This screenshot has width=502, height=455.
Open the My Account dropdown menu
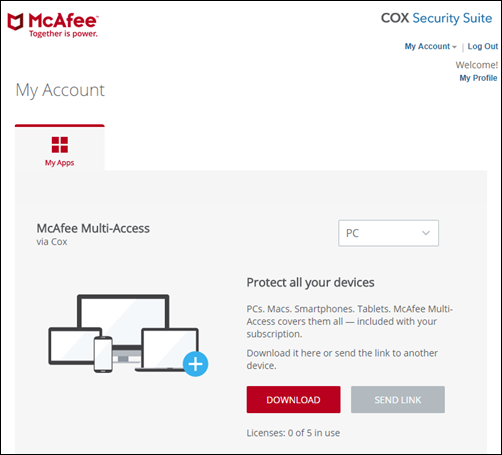click(431, 46)
